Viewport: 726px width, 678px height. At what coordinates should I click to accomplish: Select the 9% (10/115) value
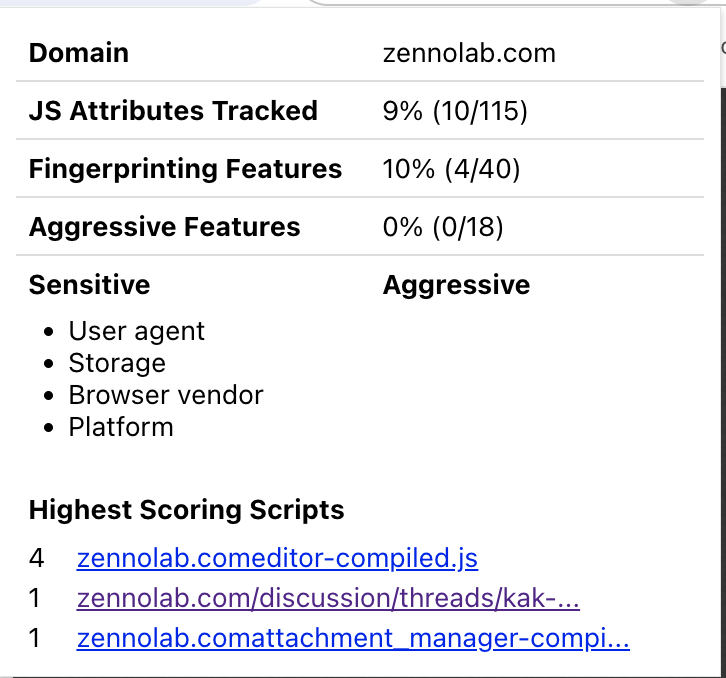coord(455,111)
